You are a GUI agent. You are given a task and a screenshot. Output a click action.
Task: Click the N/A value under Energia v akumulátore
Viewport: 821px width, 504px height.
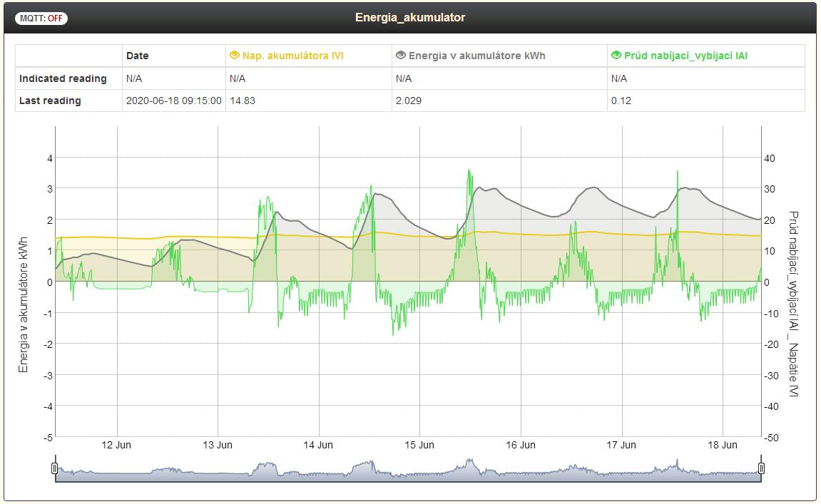click(x=404, y=78)
